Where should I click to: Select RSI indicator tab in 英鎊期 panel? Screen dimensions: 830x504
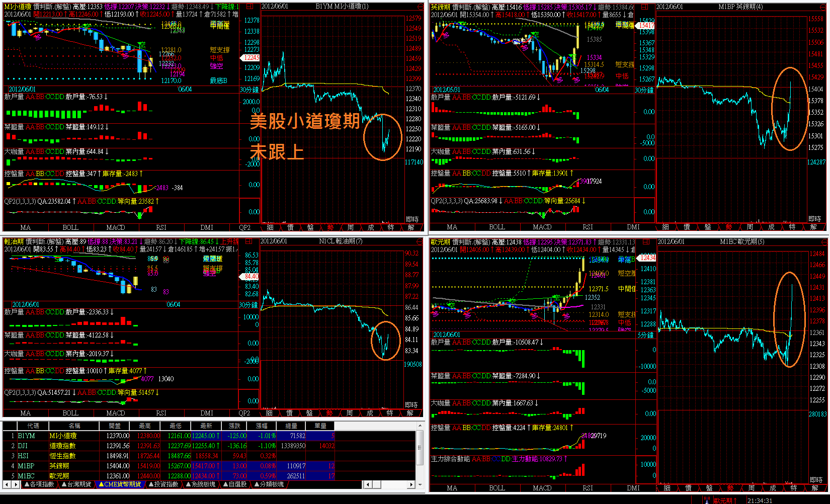[588, 227]
